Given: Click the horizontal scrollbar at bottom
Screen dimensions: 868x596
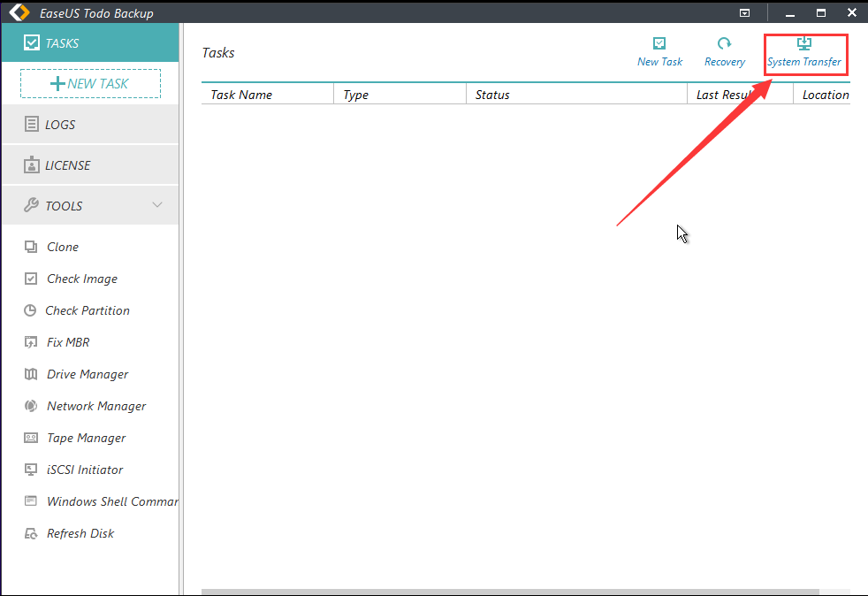Looking at the screenshot, I should [x=510, y=592].
